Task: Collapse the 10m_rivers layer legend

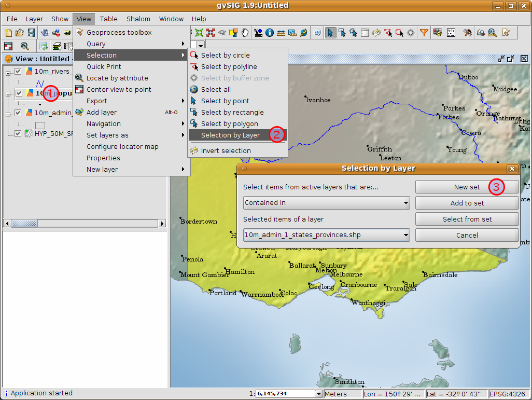Action: tap(8, 72)
